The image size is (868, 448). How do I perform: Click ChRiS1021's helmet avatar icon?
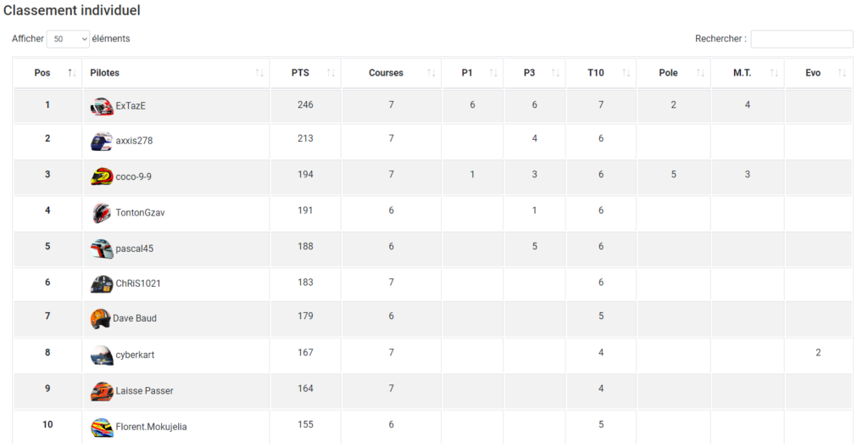pyautogui.click(x=102, y=283)
